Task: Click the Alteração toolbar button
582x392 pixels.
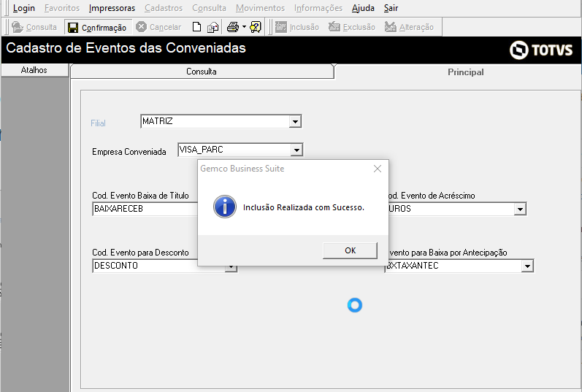Action: (409, 27)
